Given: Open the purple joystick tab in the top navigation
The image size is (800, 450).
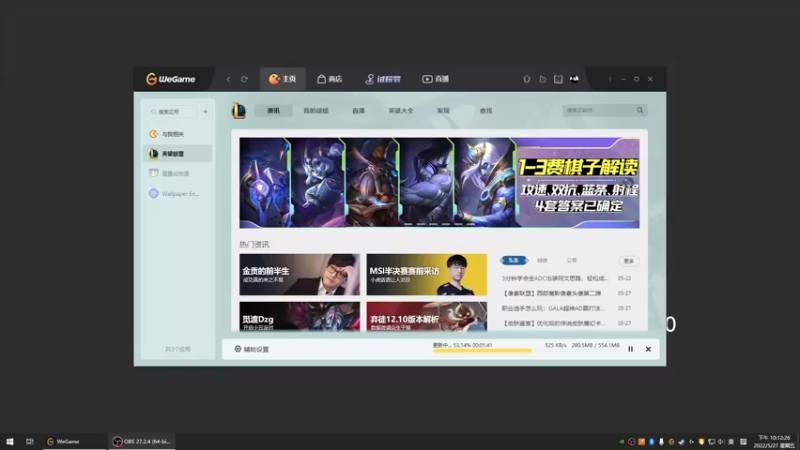Looking at the screenshot, I should (x=383, y=79).
